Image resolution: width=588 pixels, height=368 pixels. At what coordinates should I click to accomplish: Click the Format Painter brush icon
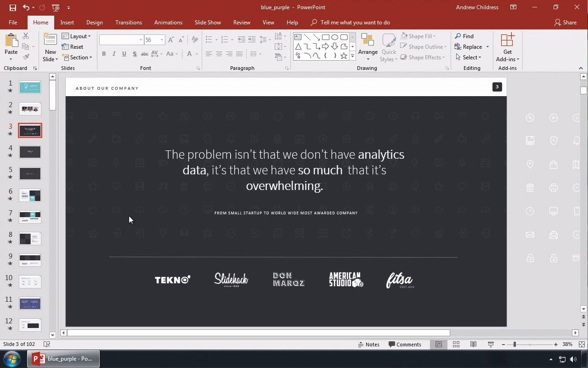pos(26,57)
